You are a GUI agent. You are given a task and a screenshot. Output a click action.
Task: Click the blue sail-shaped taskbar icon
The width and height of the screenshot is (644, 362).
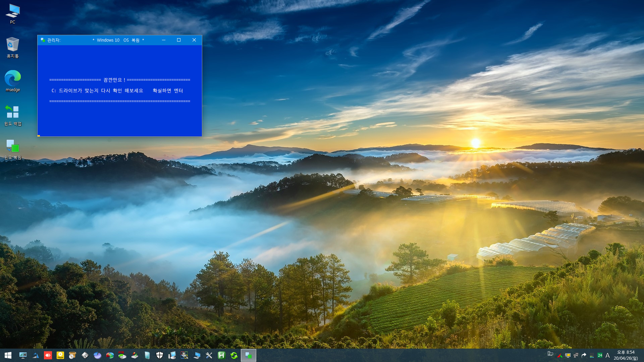36,355
